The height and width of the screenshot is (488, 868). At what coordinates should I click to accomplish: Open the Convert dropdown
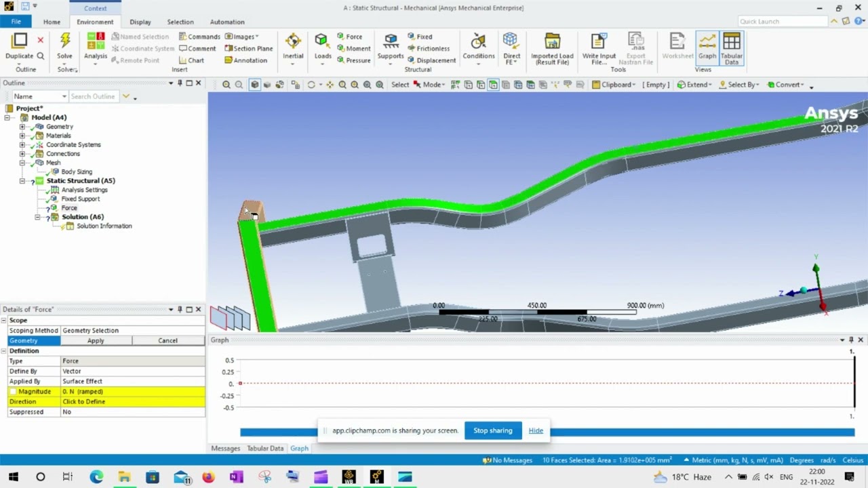coord(785,85)
